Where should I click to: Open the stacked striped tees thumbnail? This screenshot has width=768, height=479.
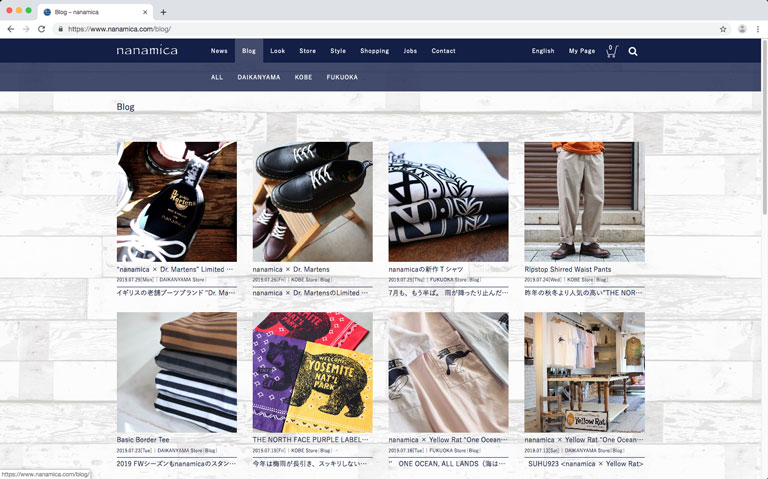177,372
